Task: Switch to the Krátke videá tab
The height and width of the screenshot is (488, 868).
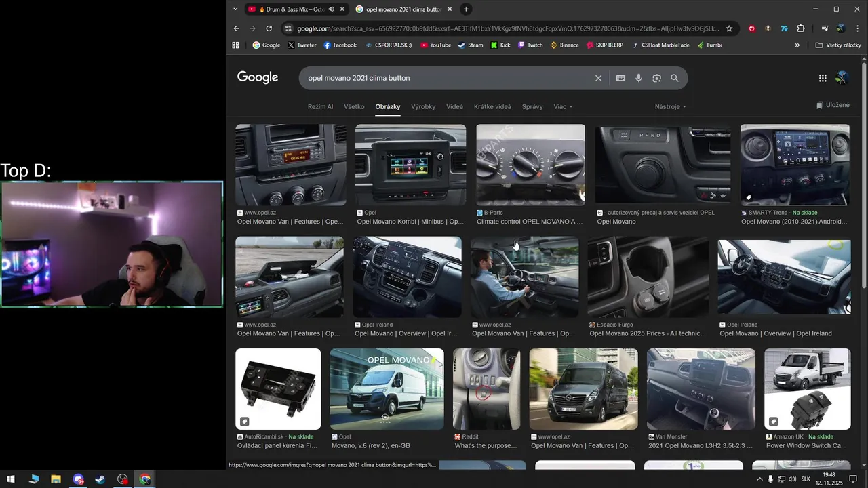Action: click(x=492, y=107)
